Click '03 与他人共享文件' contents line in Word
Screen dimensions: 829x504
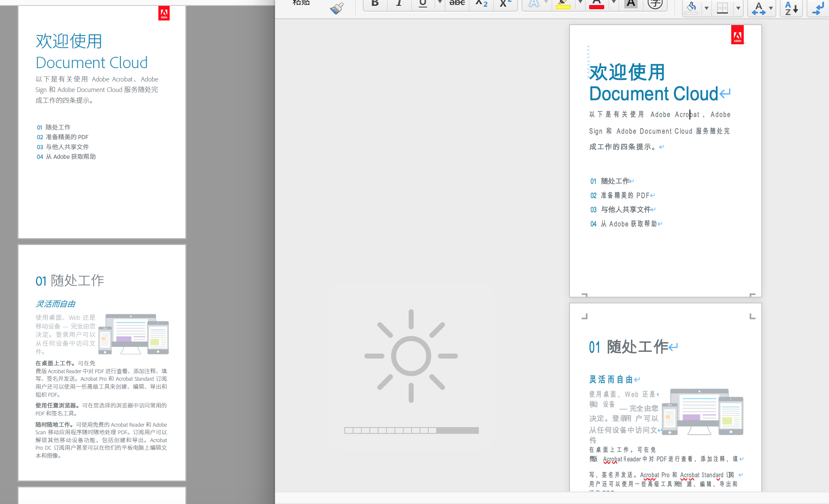coord(620,209)
